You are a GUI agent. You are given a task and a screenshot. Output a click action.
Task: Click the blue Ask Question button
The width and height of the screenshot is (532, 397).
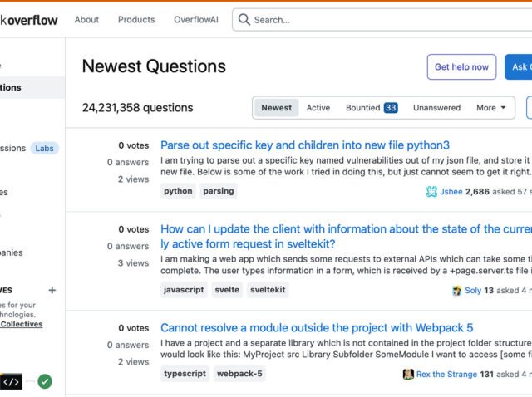tap(519, 66)
